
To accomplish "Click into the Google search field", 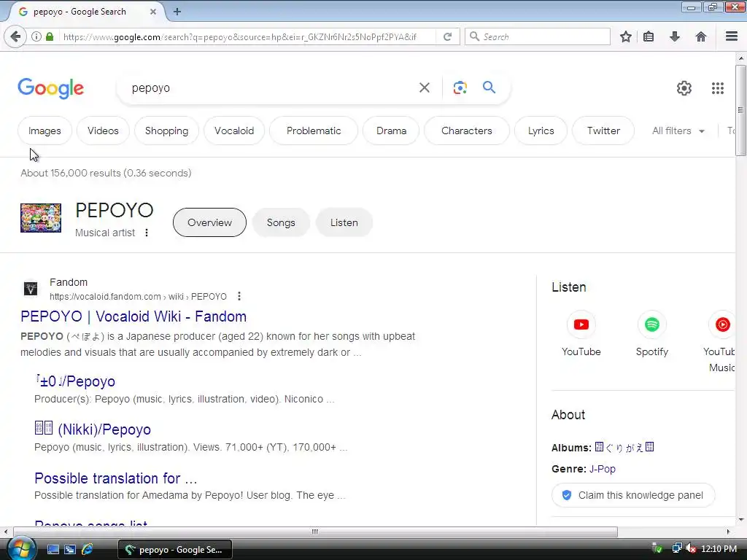I will tap(271, 88).
